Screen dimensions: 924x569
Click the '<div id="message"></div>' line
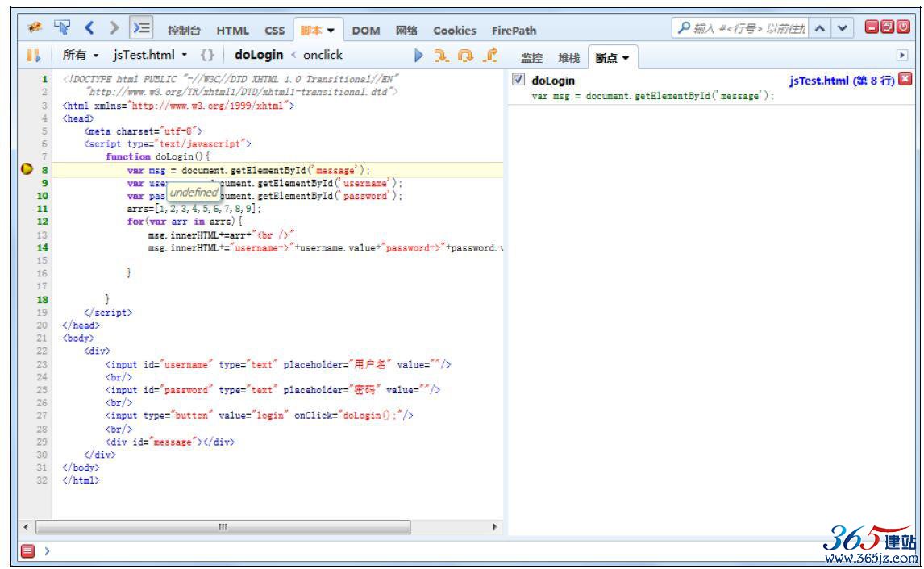click(x=170, y=442)
